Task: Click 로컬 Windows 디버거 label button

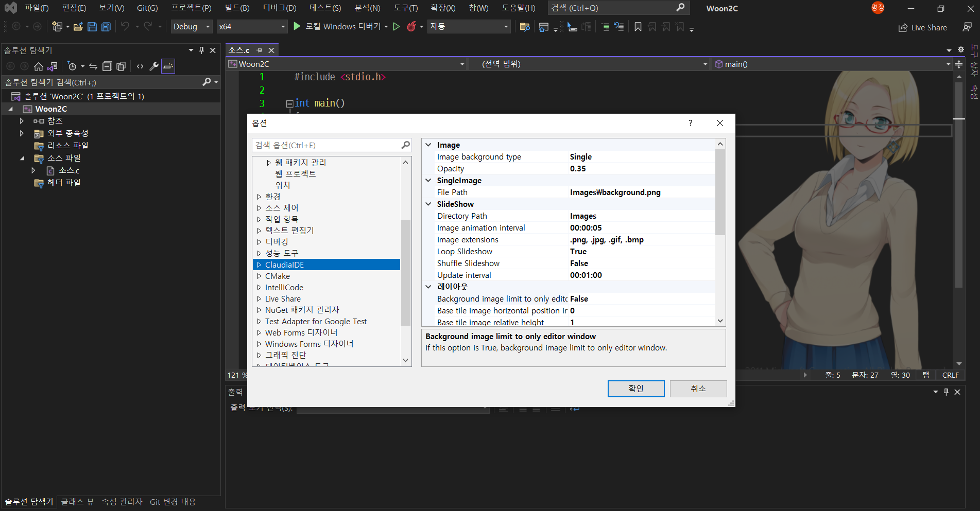Action: click(x=343, y=27)
